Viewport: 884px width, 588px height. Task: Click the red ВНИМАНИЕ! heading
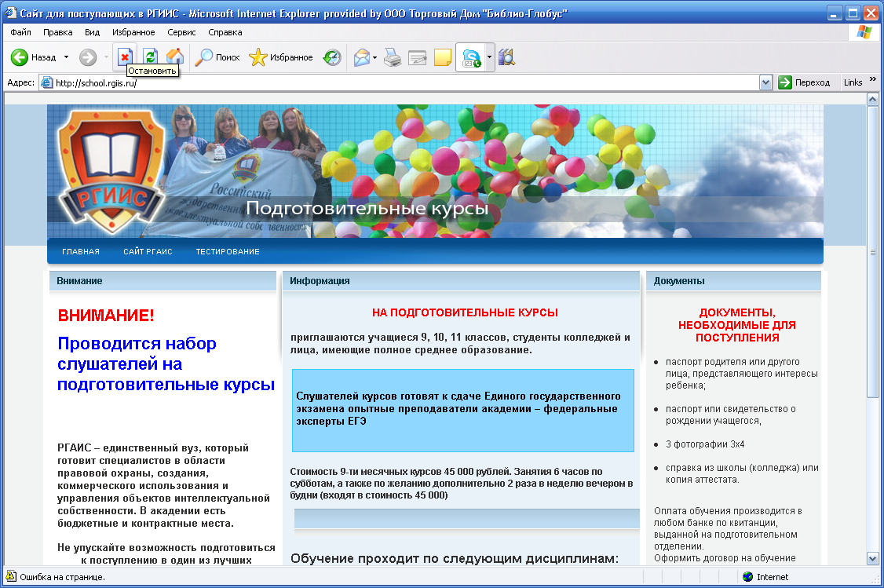point(106,315)
